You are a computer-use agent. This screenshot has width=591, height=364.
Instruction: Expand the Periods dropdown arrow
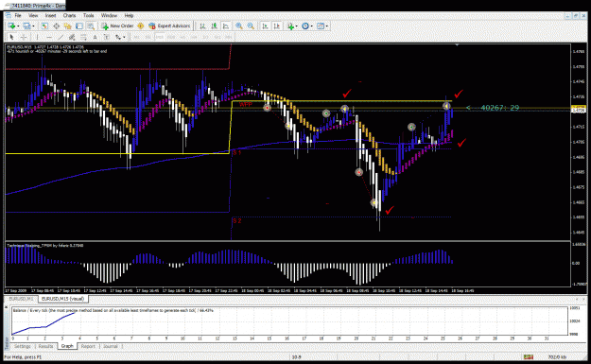312,26
